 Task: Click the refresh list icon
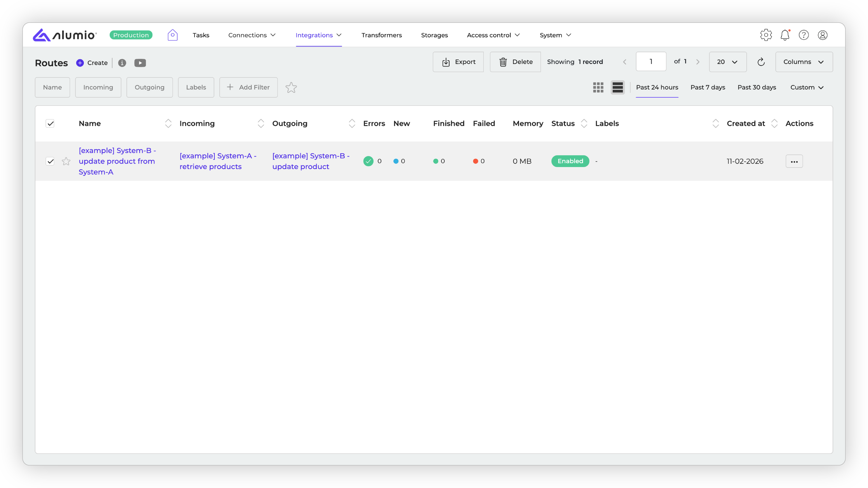(761, 62)
